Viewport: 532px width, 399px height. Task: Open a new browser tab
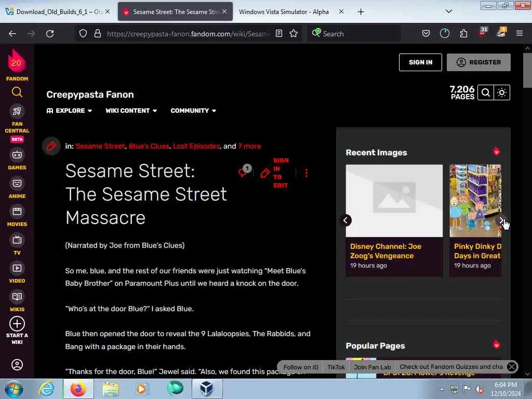pos(361,12)
